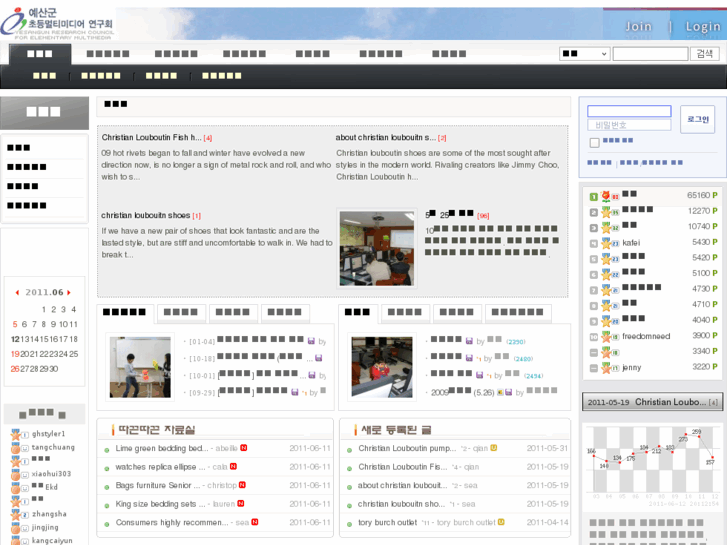The width and height of the screenshot is (727, 545).
Task: Open the Login link in header
Action: point(703,26)
